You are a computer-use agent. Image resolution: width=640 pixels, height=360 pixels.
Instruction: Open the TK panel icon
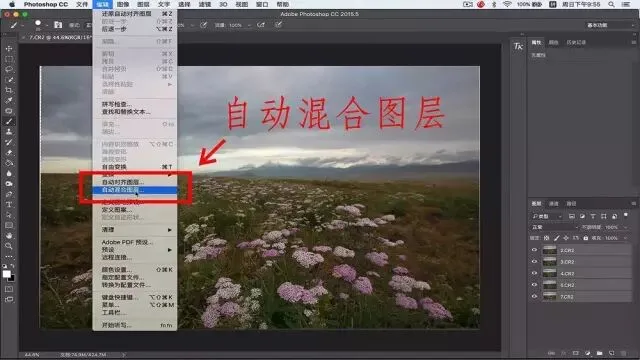point(518,47)
